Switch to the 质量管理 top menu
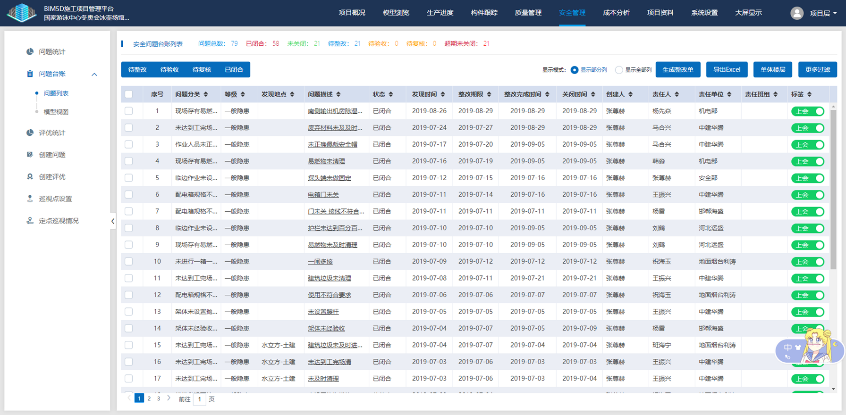The image size is (846, 415). coord(528,13)
